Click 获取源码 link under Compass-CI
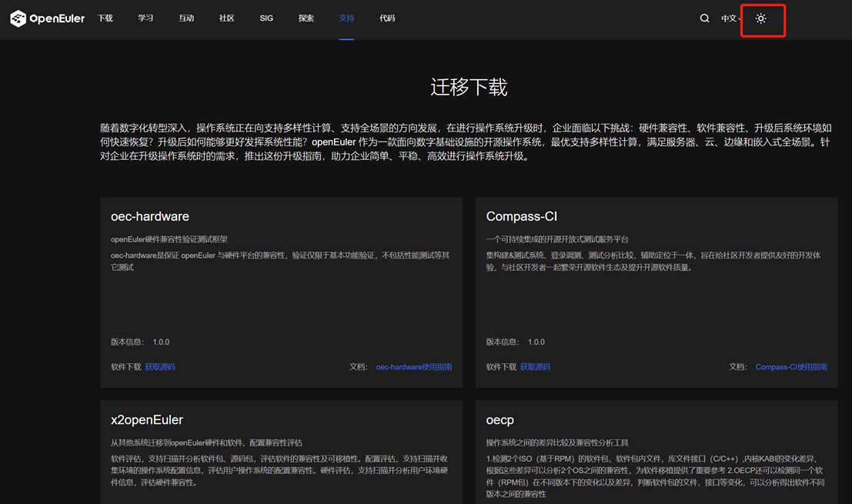Image resolution: width=852 pixels, height=504 pixels. (x=535, y=367)
